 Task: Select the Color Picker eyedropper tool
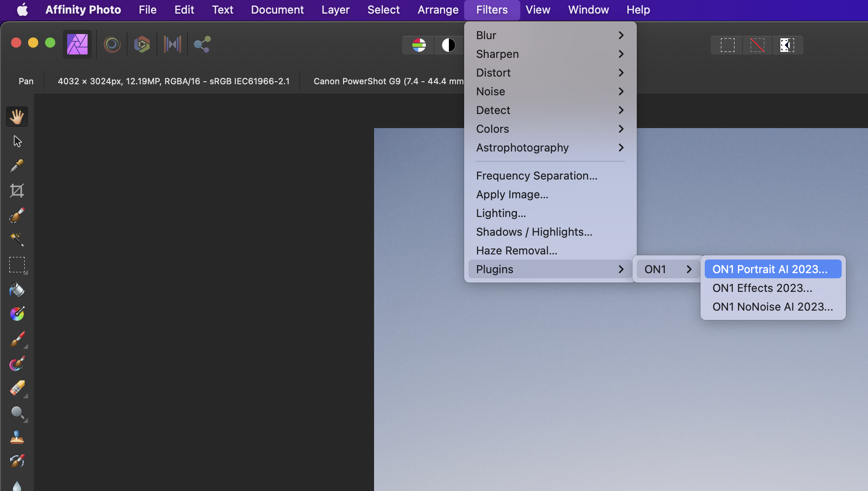(17, 166)
